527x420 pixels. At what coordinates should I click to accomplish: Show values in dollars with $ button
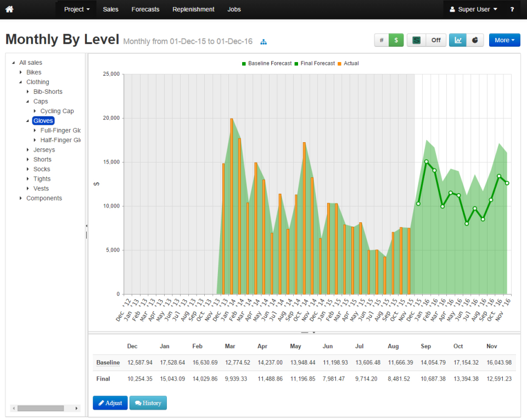point(396,40)
